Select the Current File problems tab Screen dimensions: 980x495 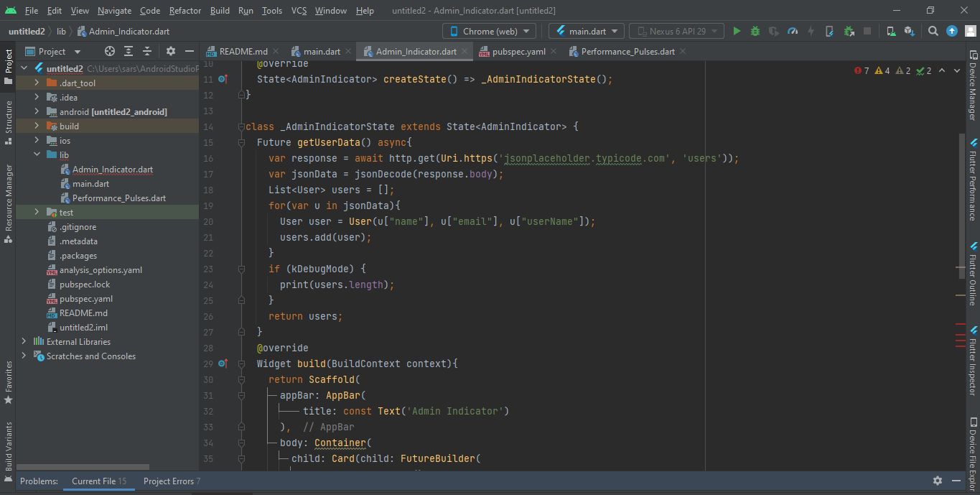[x=99, y=481]
